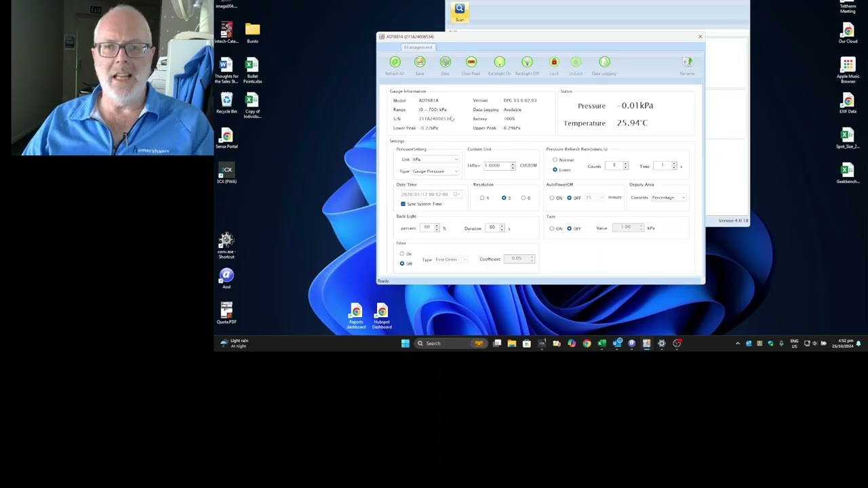Open File Explorer from the taskbar
The height and width of the screenshot is (488, 868).
[512, 344]
